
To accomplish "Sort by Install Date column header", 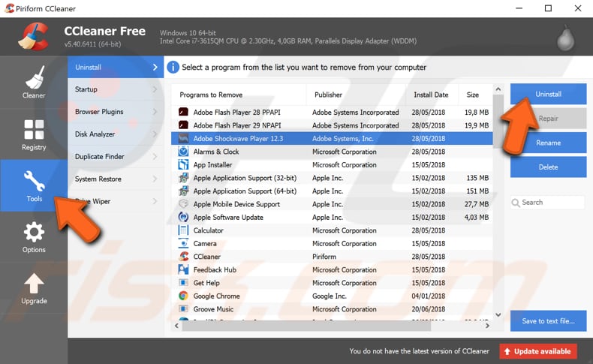I will [x=432, y=95].
